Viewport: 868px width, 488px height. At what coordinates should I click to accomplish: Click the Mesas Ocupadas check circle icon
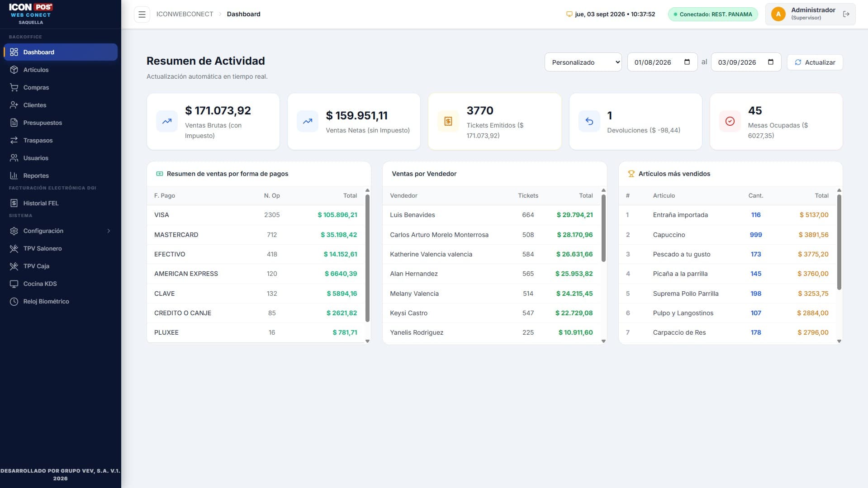730,121
